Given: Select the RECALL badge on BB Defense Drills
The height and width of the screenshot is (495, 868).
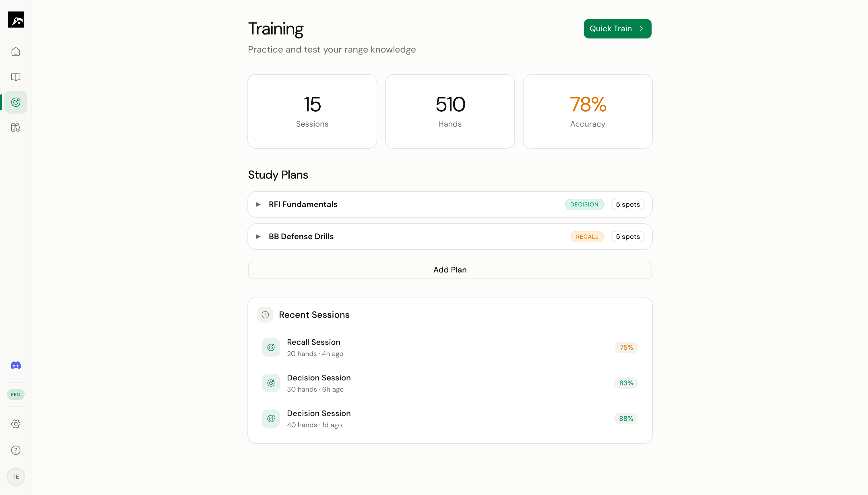Looking at the screenshot, I should [587, 236].
